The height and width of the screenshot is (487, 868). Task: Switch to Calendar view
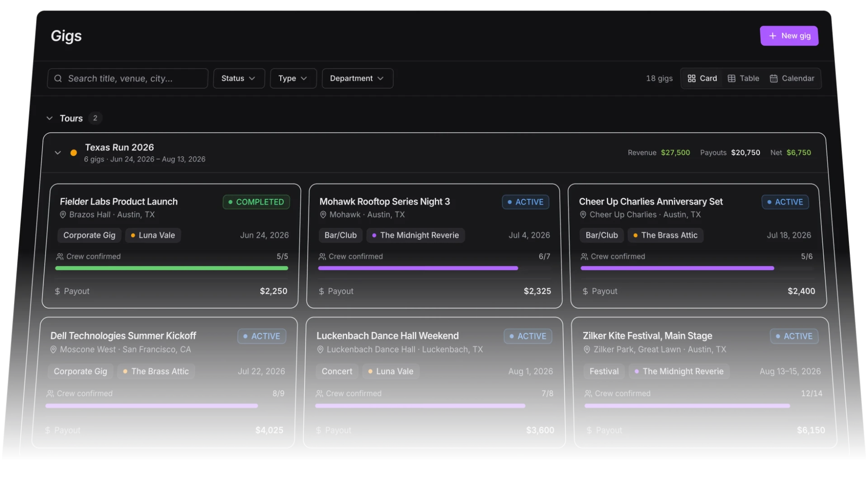pos(792,78)
